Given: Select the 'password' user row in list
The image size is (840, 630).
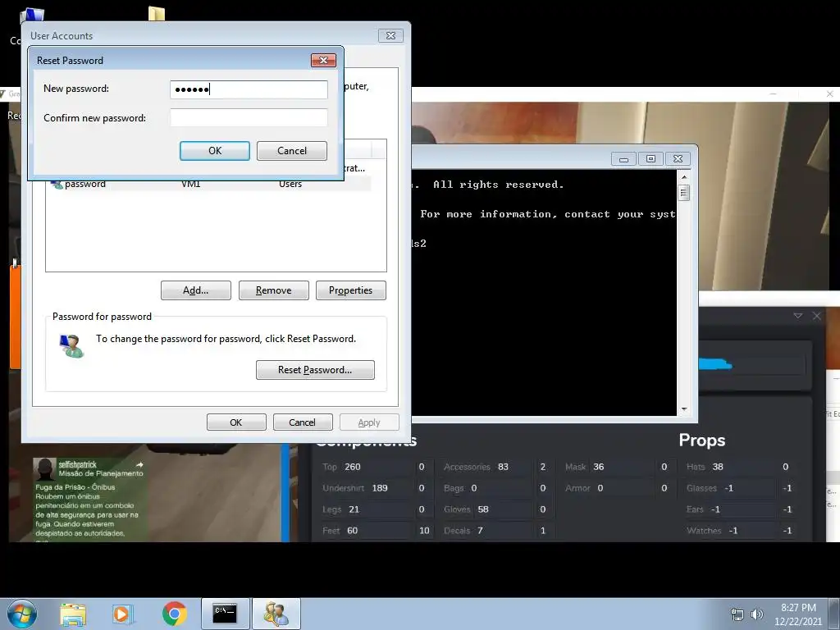Looking at the screenshot, I should coord(210,185).
